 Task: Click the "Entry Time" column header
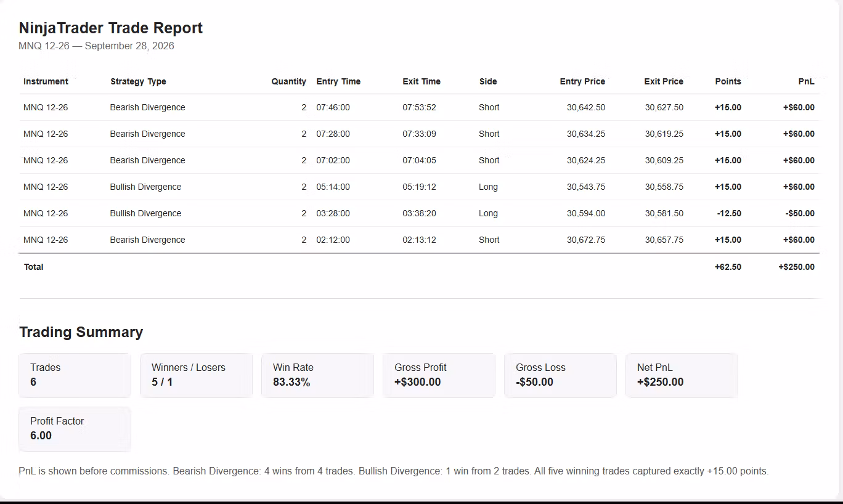point(338,81)
